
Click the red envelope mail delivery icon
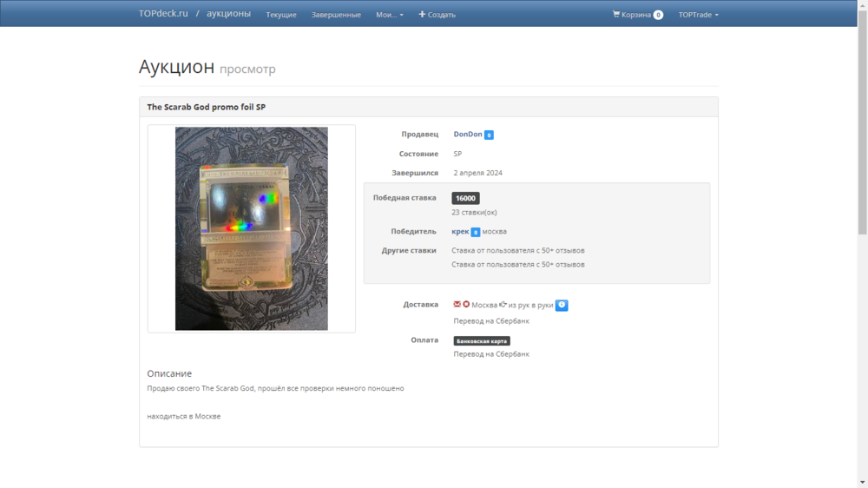tap(457, 305)
